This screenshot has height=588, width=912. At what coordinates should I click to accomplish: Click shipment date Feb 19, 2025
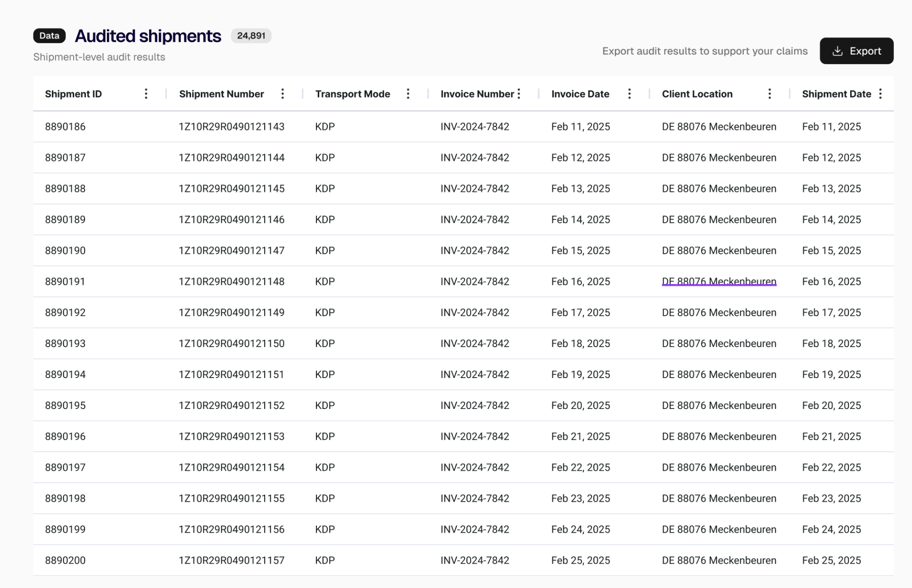(831, 374)
